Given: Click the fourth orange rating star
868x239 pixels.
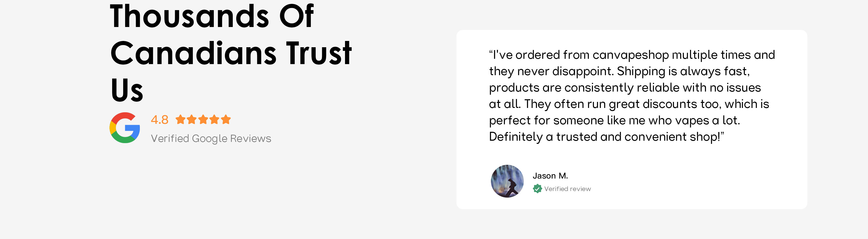Looking at the screenshot, I should (x=214, y=119).
